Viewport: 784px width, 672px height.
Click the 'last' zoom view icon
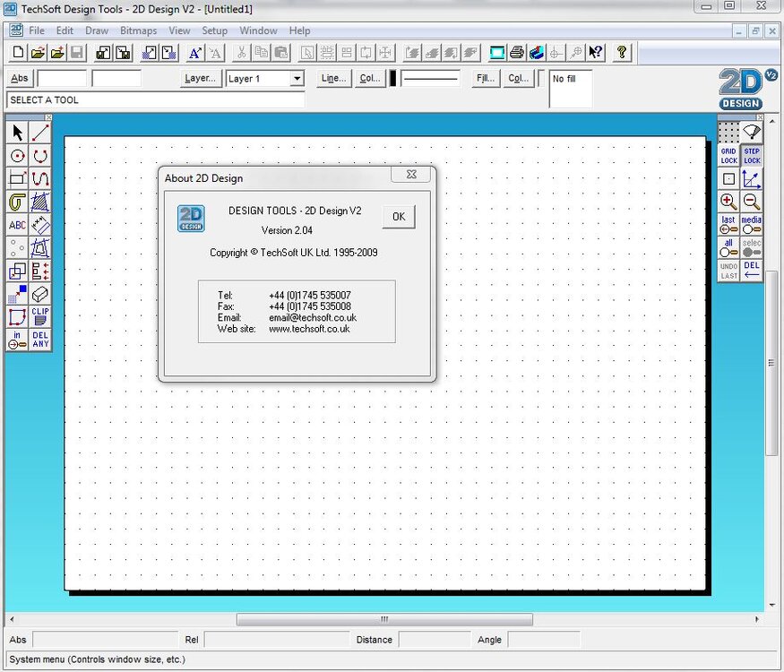tap(728, 225)
